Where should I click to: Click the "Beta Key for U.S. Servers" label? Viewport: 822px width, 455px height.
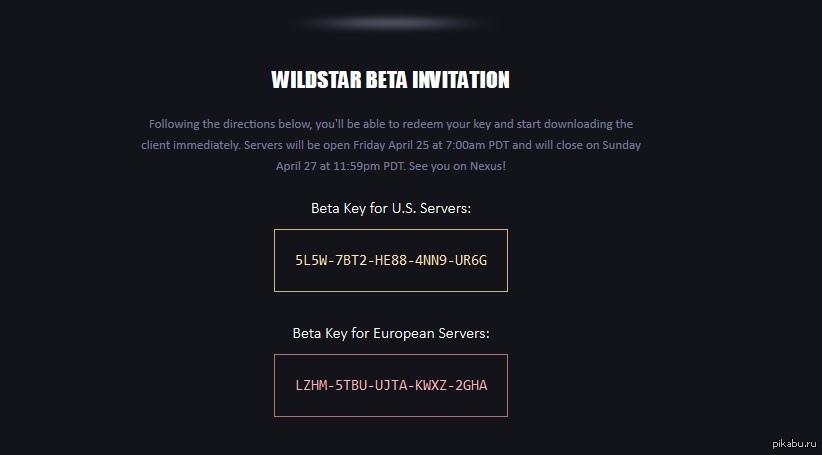pos(390,209)
